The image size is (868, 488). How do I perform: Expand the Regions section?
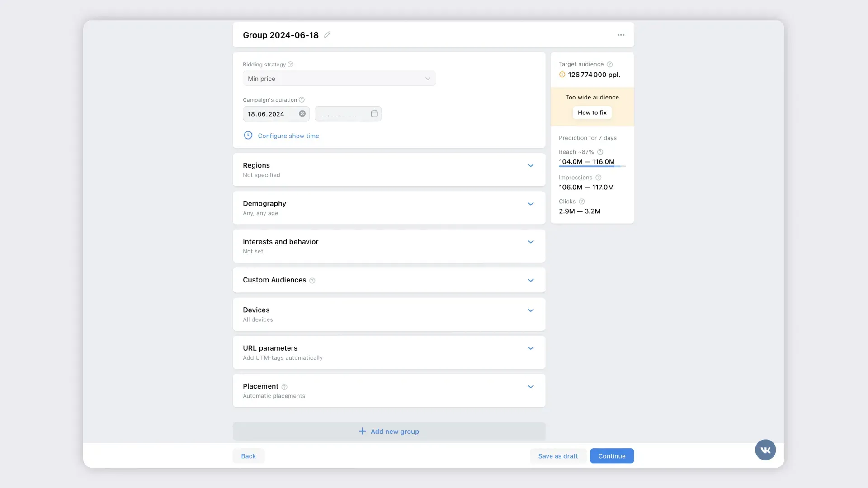[530, 165]
